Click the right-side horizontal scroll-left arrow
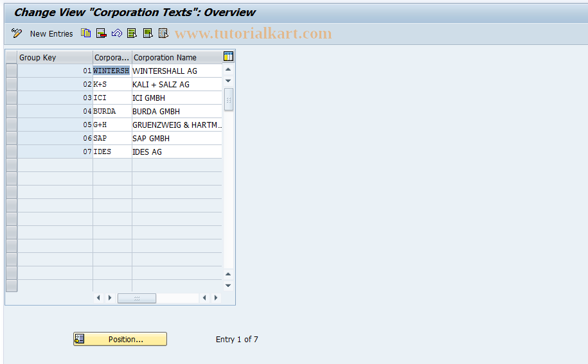The width and height of the screenshot is (588, 364). click(204, 298)
